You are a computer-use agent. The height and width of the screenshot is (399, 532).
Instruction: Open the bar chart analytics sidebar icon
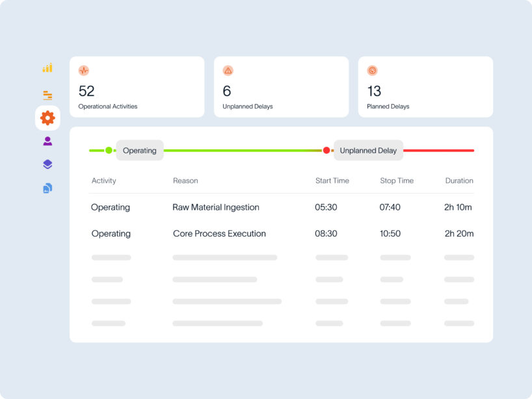[47, 68]
